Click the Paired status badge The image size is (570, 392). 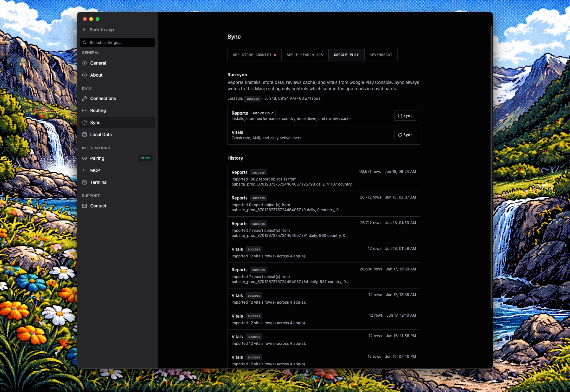pos(146,158)
